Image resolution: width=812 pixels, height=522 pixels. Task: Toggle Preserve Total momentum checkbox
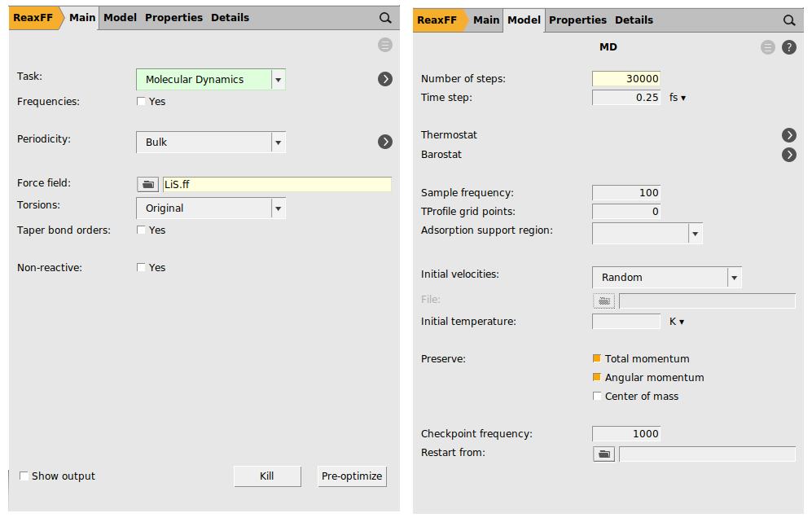(597, 358)
